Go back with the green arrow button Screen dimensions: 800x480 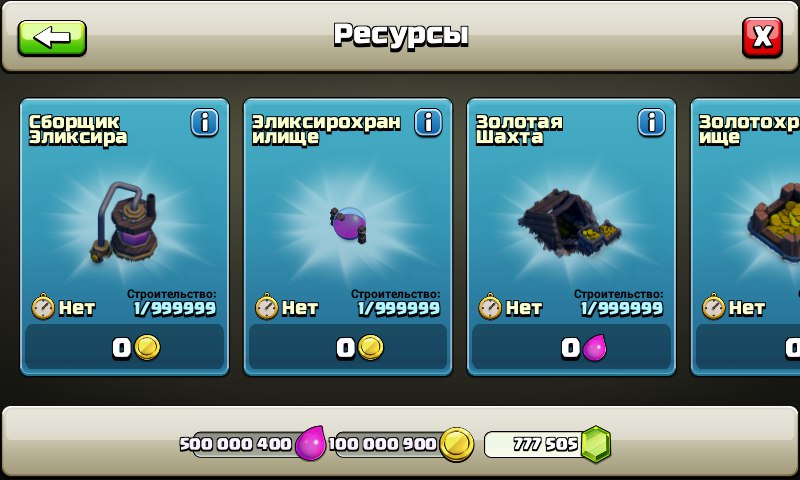click(x=52, y=38)
